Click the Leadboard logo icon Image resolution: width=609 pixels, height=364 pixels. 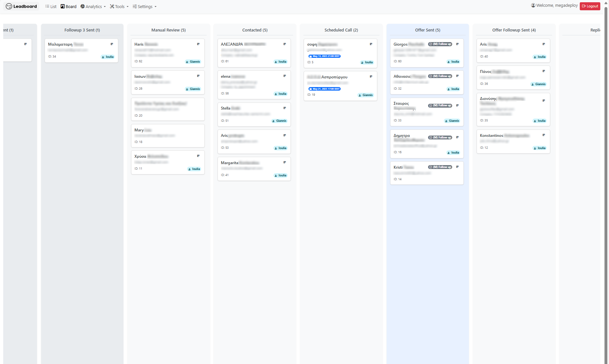tap(9, 6)
